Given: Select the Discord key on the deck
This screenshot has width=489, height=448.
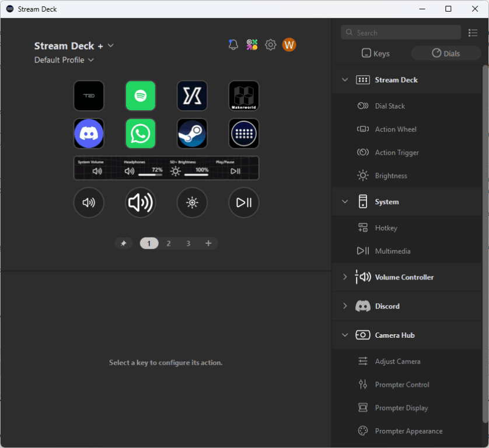Looking at the screenshot, I should 89,134.
